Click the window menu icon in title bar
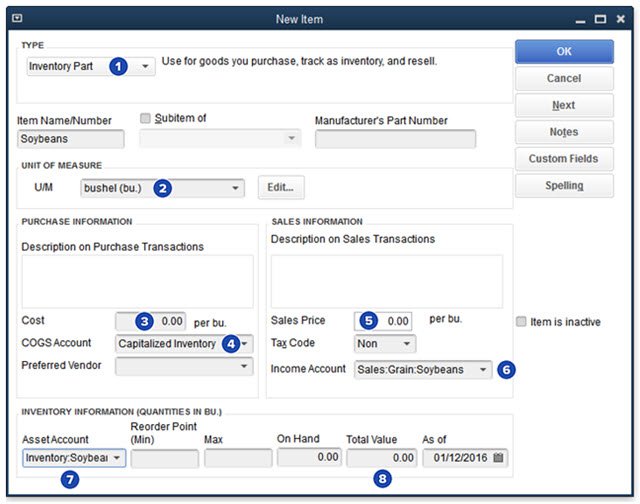 pos(17,19)
